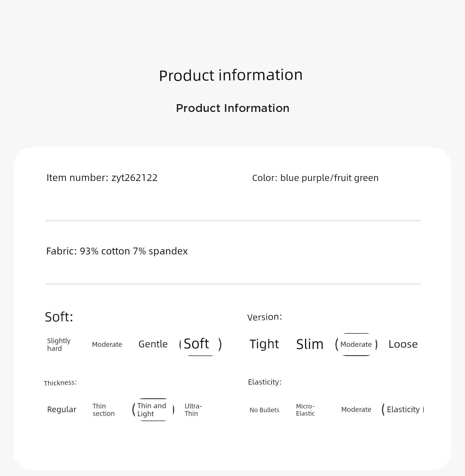
Task: Select Tight under Version
Action: click(264, 344)
